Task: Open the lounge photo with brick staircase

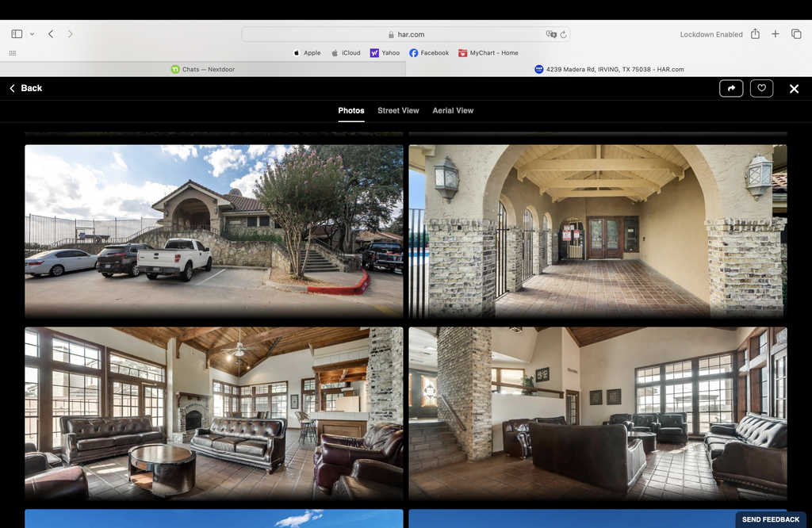Action: tap(598, 413)
